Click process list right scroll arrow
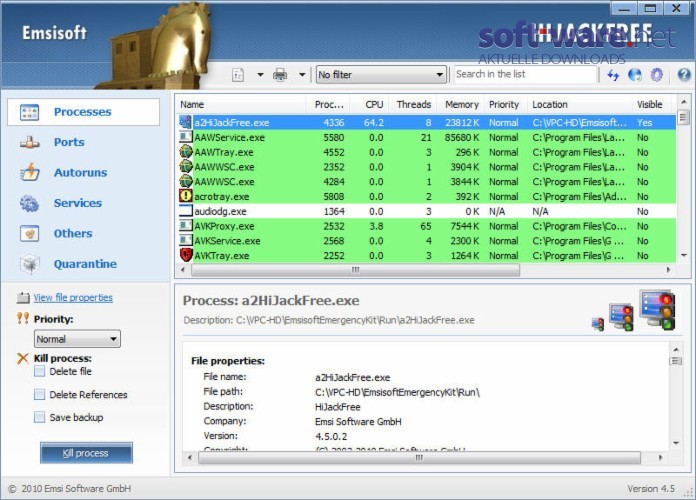This screenshot has width=696, height=500. click(668, 270)
